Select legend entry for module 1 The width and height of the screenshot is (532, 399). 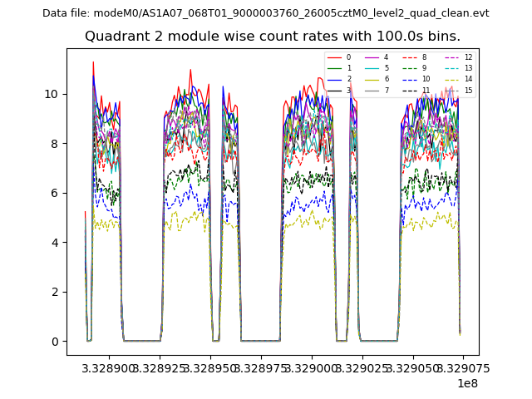tap(334, 68)
